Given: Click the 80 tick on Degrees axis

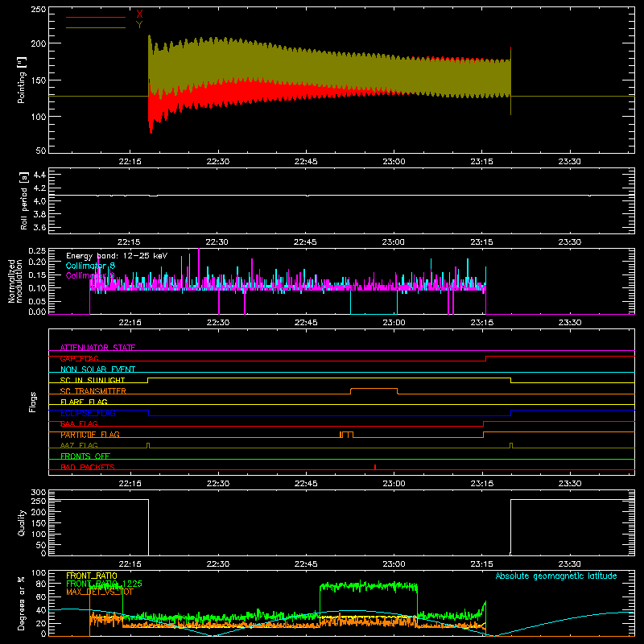Looking at the screenshot, I should click(x=42, y=584).
